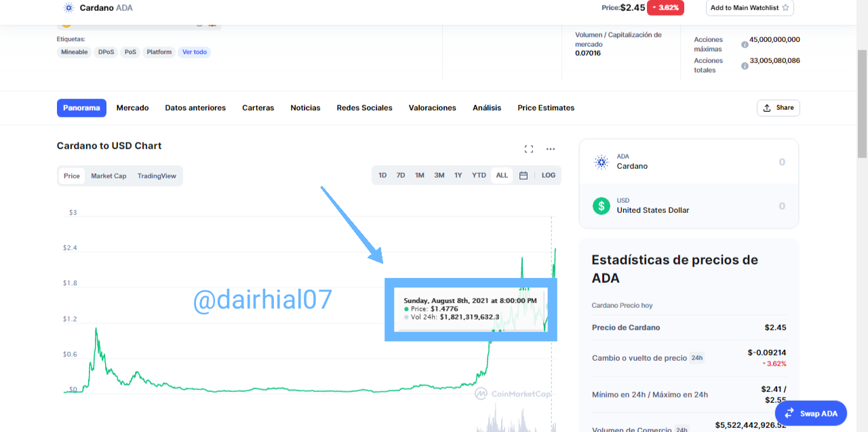Viewport: 868px width, 432px height.
Task: Set chart range to 1D
Action: 382,176
